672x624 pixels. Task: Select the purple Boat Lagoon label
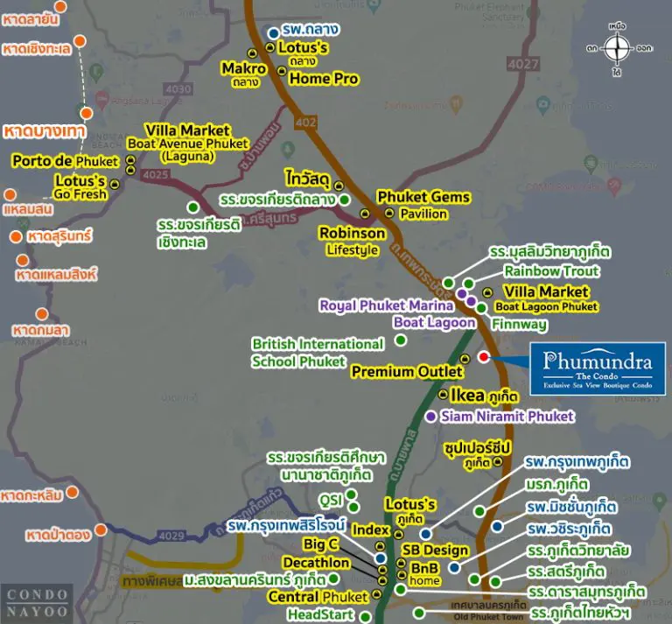click(x=435, y=322)
